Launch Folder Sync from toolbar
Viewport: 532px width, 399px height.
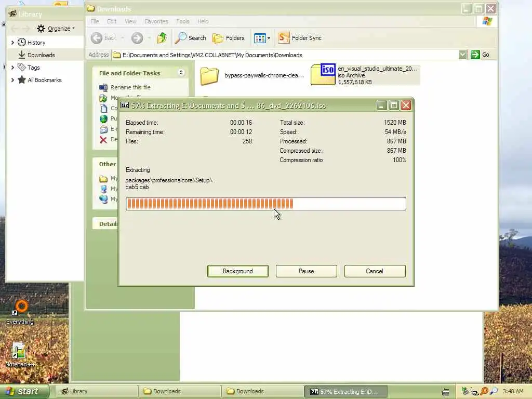pos(300,38)
